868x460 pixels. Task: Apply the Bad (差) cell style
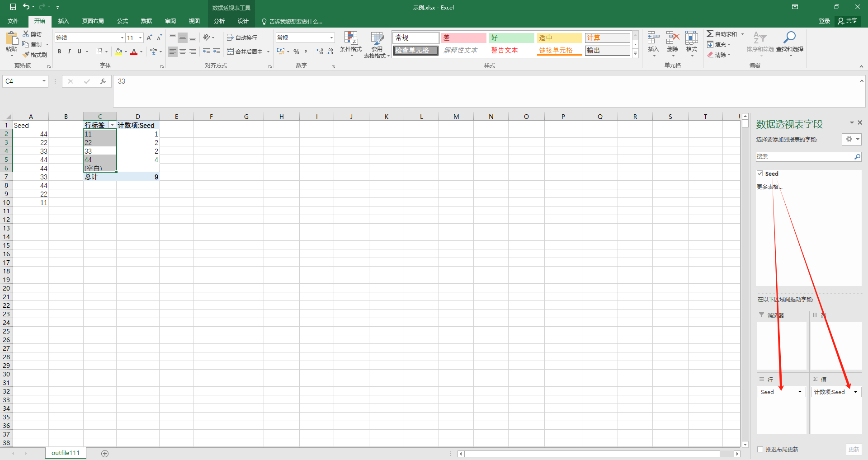pyautogui.click(x=463, y=38)
